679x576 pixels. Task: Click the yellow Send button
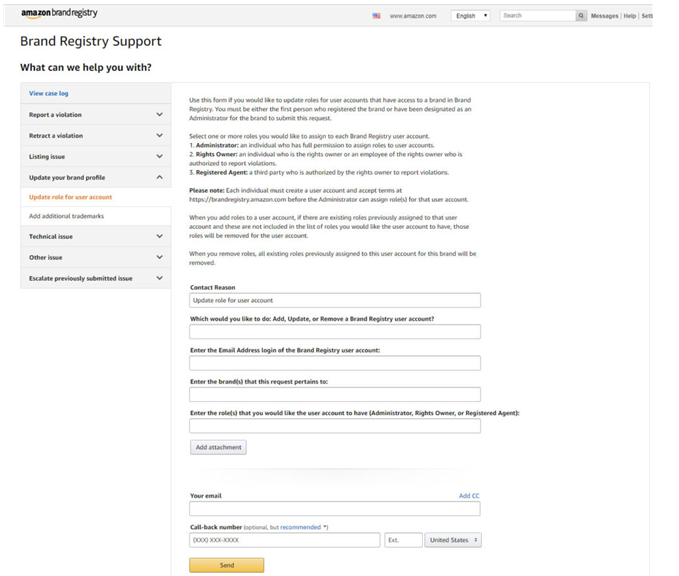(226, 565)
